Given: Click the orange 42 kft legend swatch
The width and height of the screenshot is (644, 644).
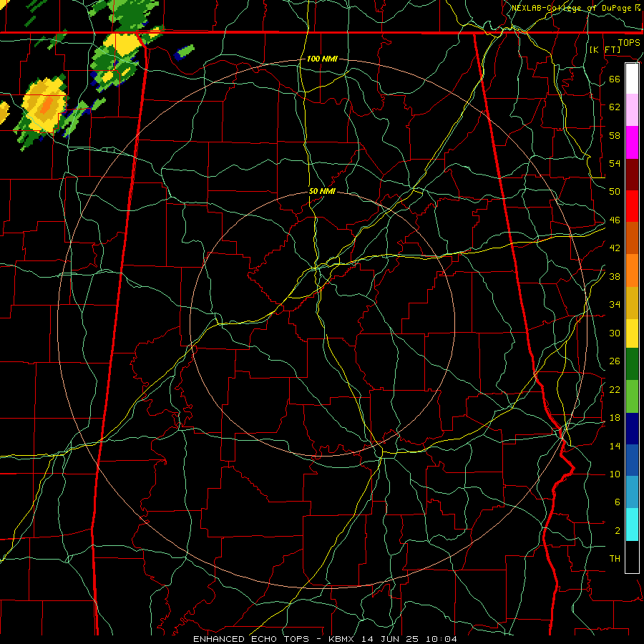Looking at the screenshot, I should (632, 270).
